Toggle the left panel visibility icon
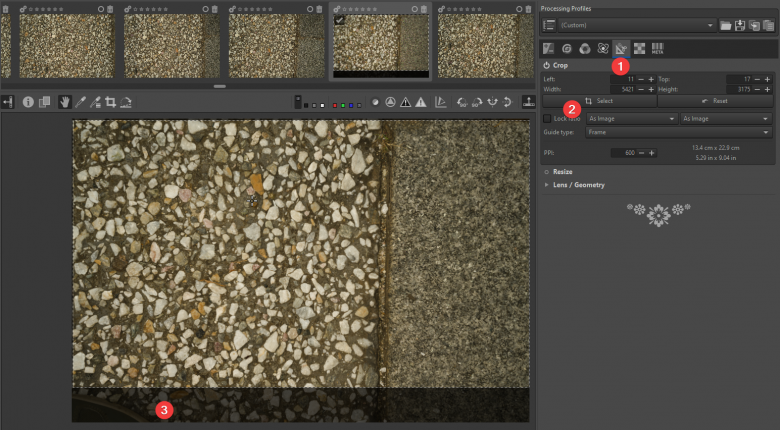 pyautogui.click(x=7, y=102)
